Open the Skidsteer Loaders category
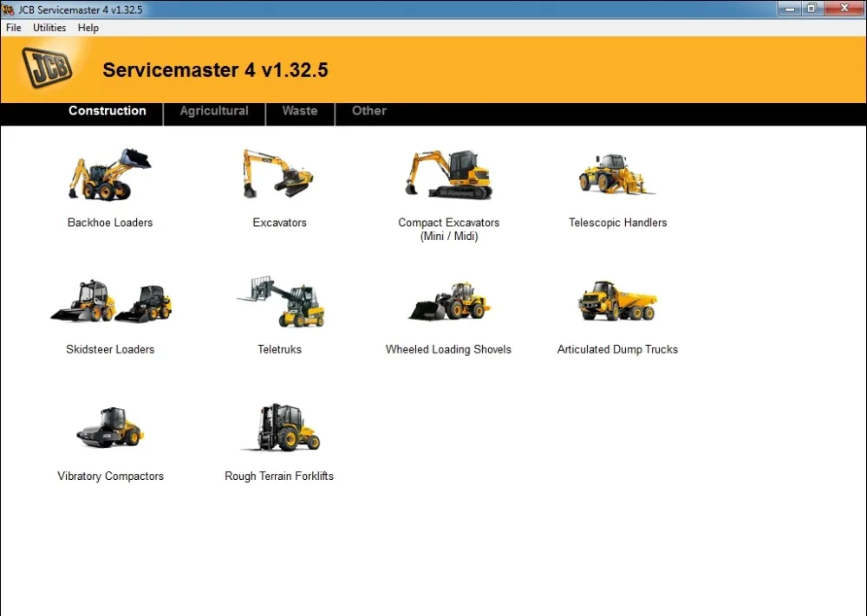 110,301
